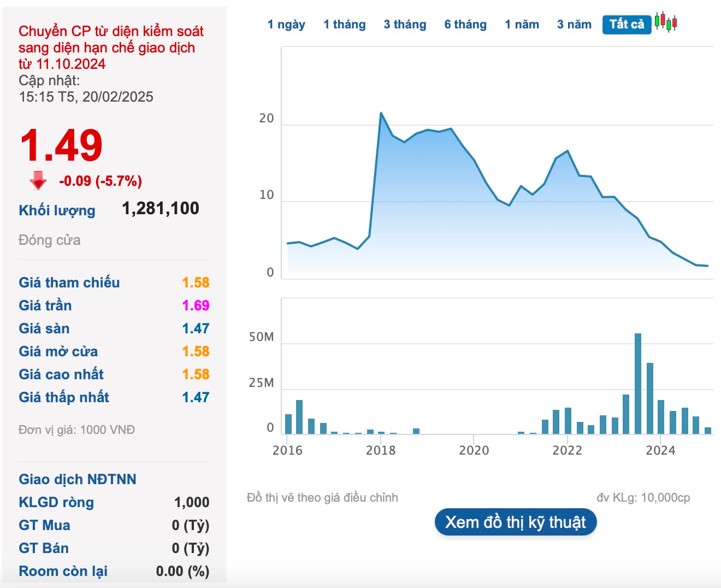Click the red restricted-trading notice text

111,48
